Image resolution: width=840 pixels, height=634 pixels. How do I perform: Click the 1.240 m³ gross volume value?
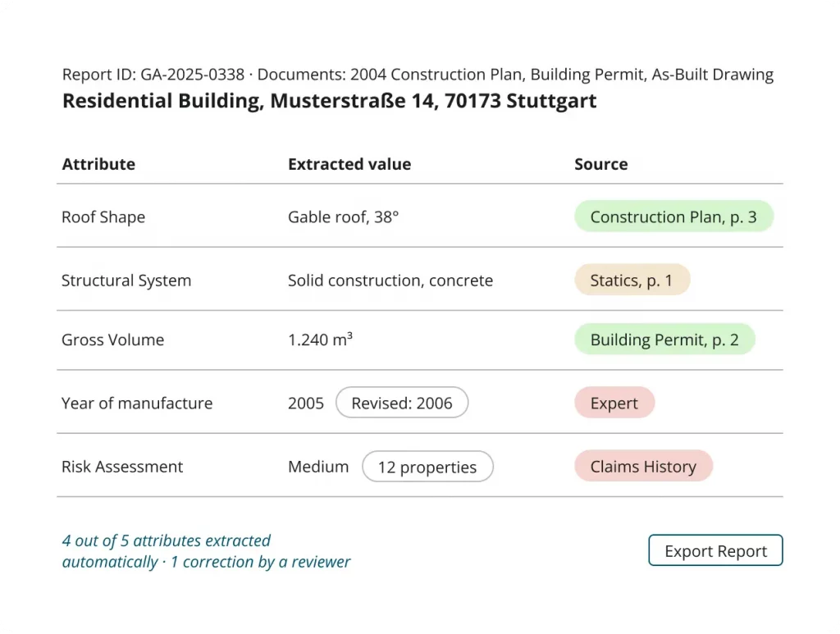pos(321,340)
